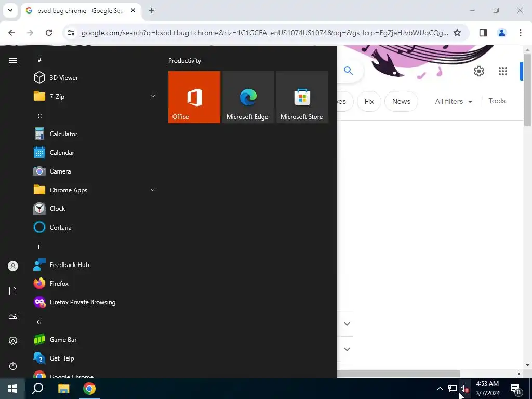The width and height of the screenshot is (532, 399).
Task: Open Chrome tab search dropdown
Action: pyautogui.click(x=10, y=10)
